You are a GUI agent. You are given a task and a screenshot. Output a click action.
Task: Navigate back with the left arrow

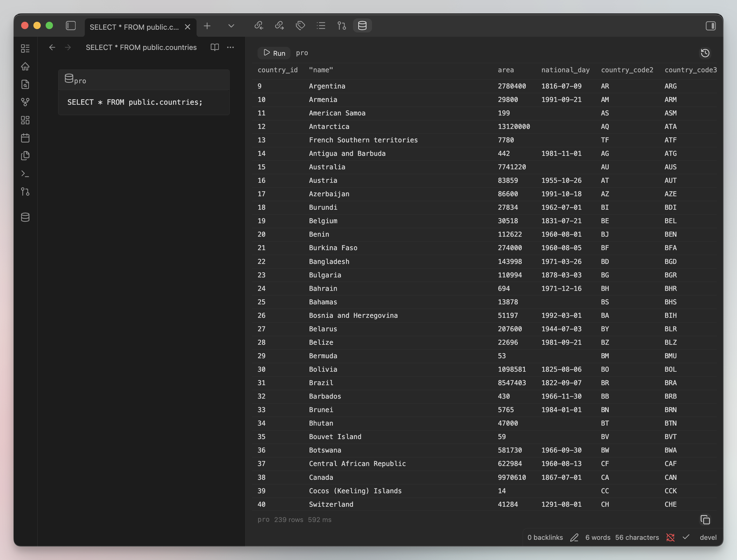click(52, 47)
